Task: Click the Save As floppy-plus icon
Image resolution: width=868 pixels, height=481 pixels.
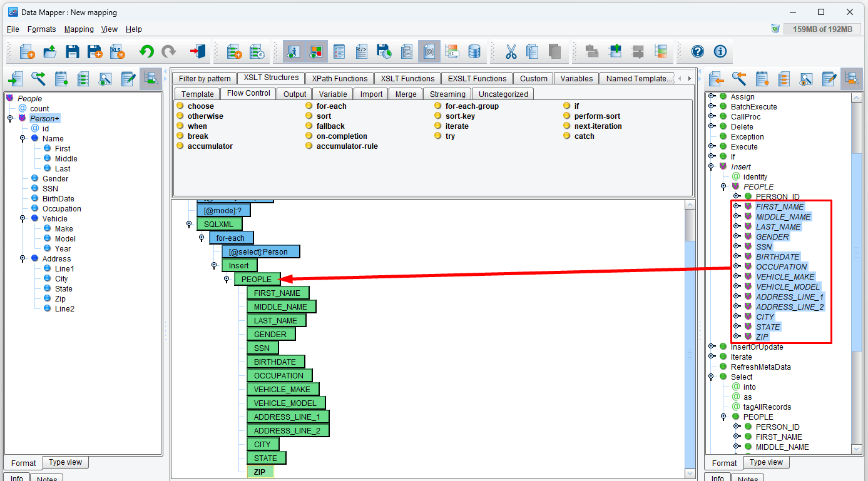Action: [94, 51]
